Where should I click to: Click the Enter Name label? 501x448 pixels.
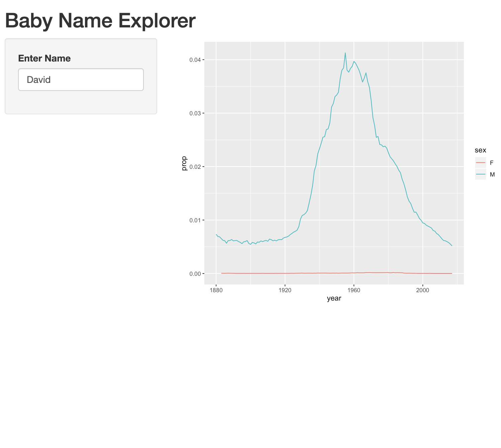tap(44, 59)
